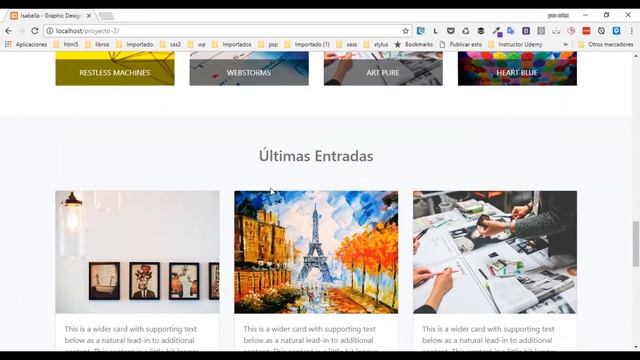Click the red rectangle extension icon
Viewport: 640px width, 360px height.
(x=586, y=31)
